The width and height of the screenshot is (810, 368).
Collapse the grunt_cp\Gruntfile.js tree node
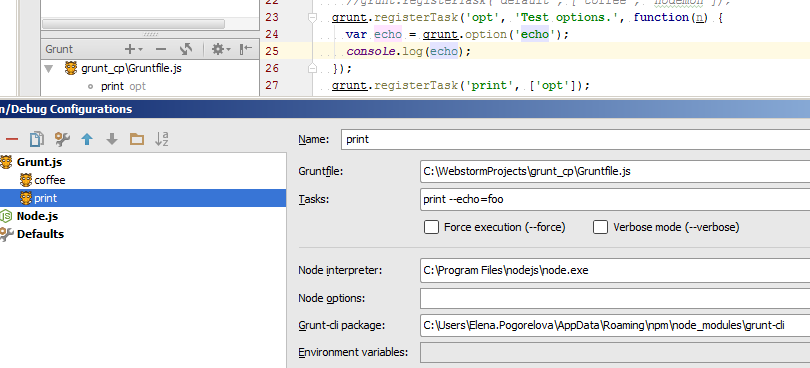49,68
